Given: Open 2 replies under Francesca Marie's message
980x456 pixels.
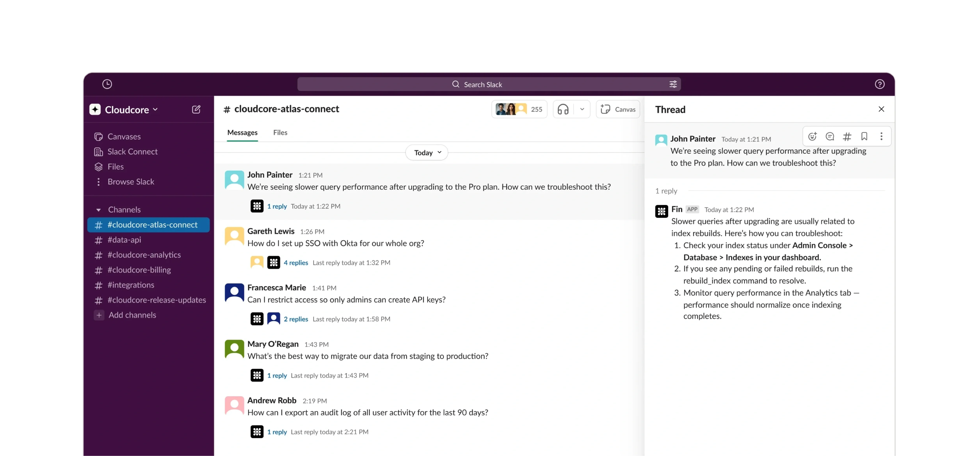Looking at the screenshot, I should point(296,319).
